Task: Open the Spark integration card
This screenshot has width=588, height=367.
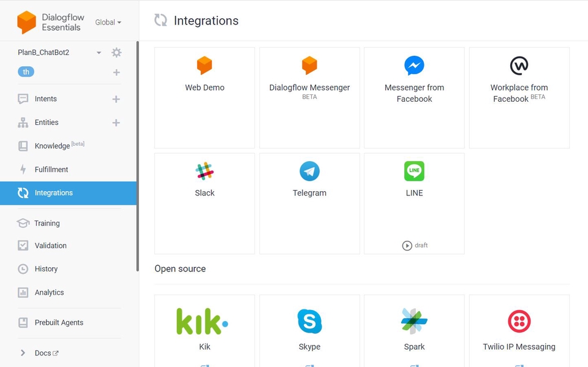Action: tap(415, 331)
